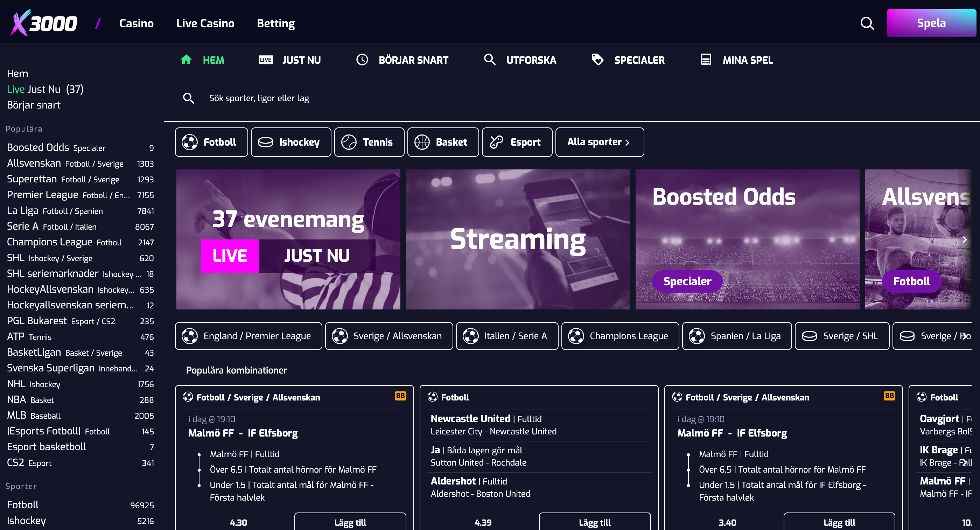The image size is (980, 530).
Task: Open Boosted Odds Specialer in sidebar
Action: tap(80, 148)
